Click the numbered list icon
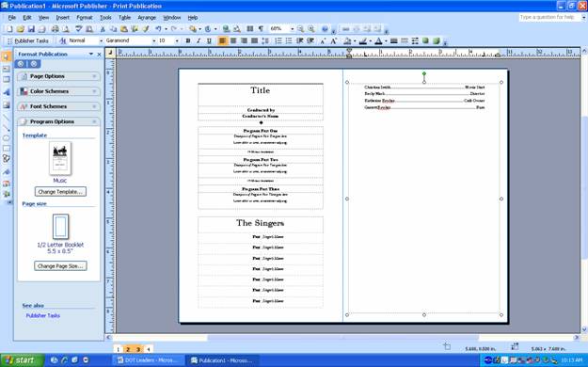The height and width of the screenshot is (367, 588). tap(278, 40)
